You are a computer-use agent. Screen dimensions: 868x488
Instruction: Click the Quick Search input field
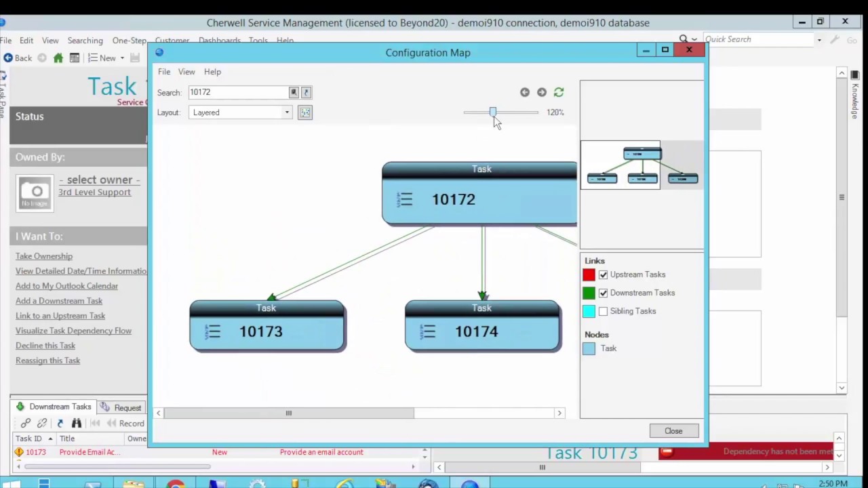coord(757,40)
